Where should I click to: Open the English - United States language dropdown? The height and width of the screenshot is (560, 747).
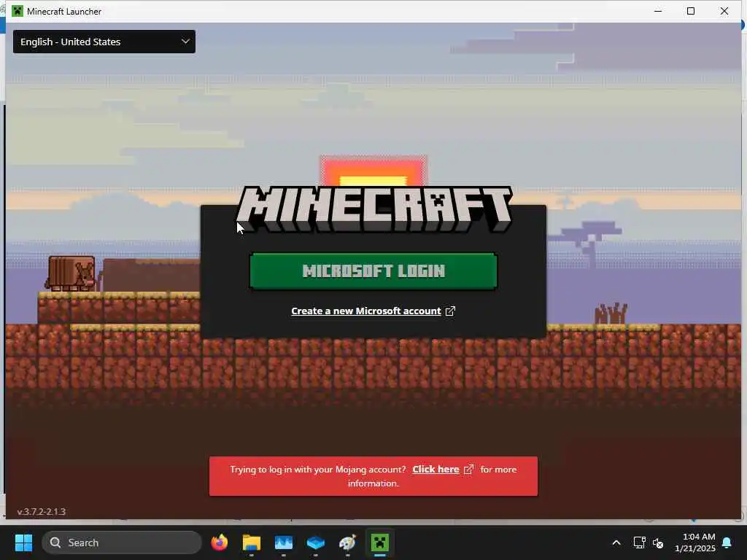(104, 42)
